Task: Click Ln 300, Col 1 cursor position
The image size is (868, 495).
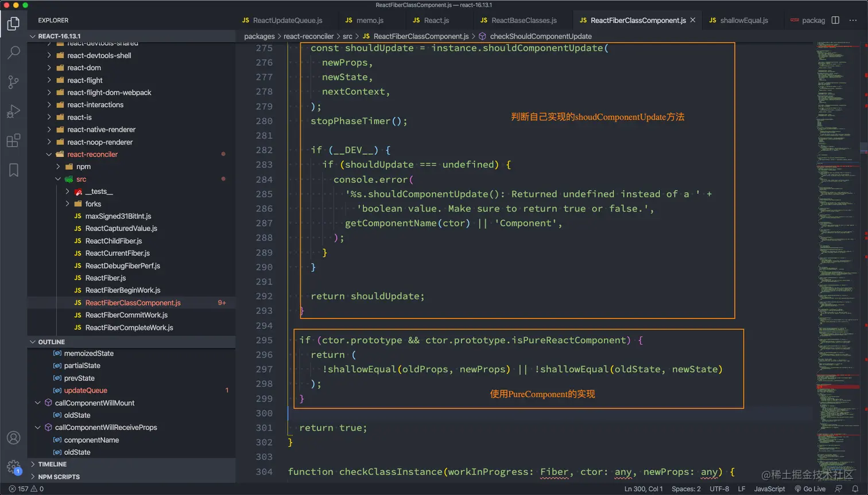Action: (644, 489)
